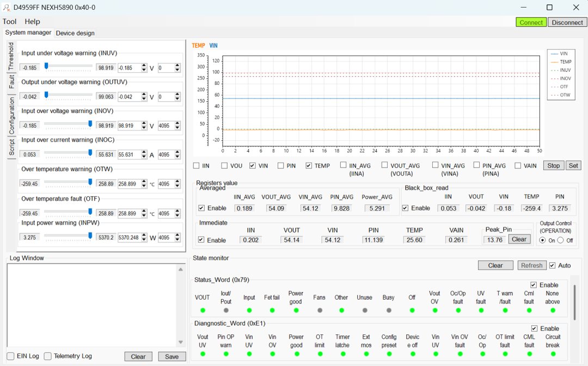
Task: Click the Immediate VOUT value 54.14
Action: [x=291, y=240]
